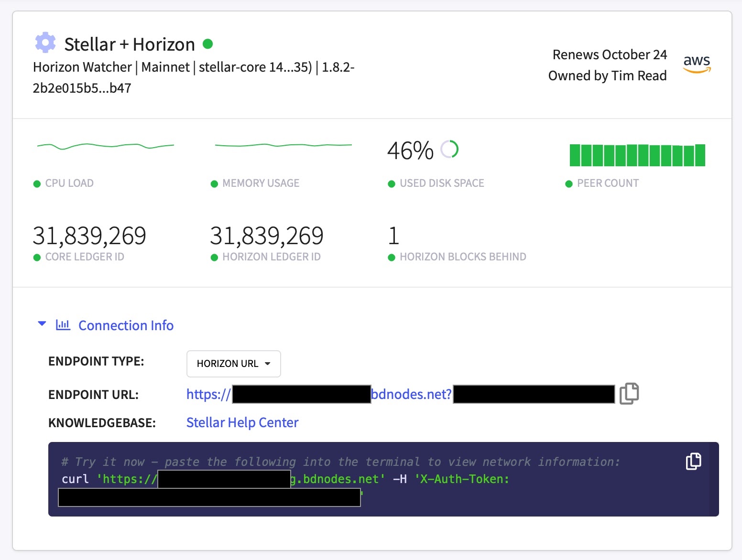
Task: Click the AWS provider logo
Action: click(x=697, y=64)
